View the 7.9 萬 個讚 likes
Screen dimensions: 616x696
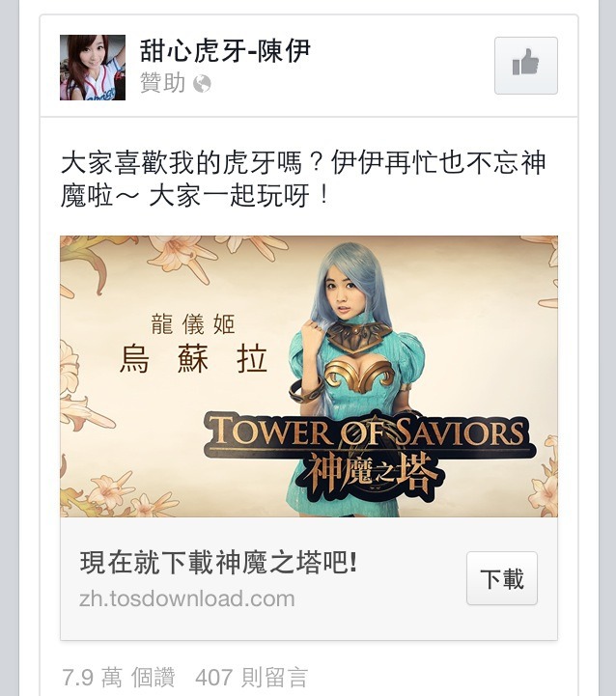(118, 678)
